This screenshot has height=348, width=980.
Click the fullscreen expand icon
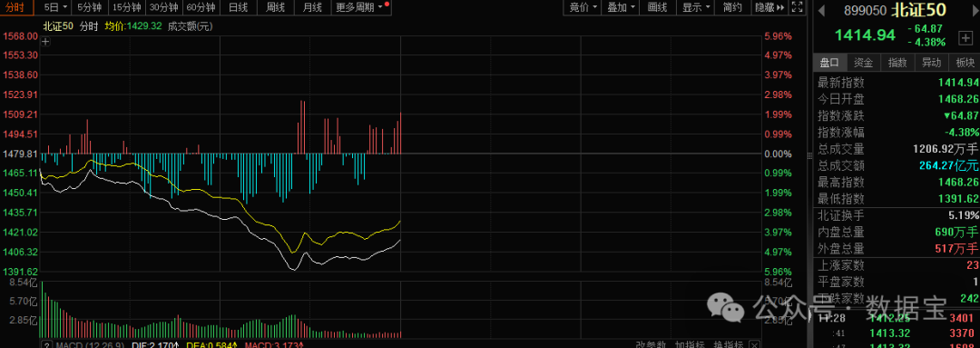point(797,7)
